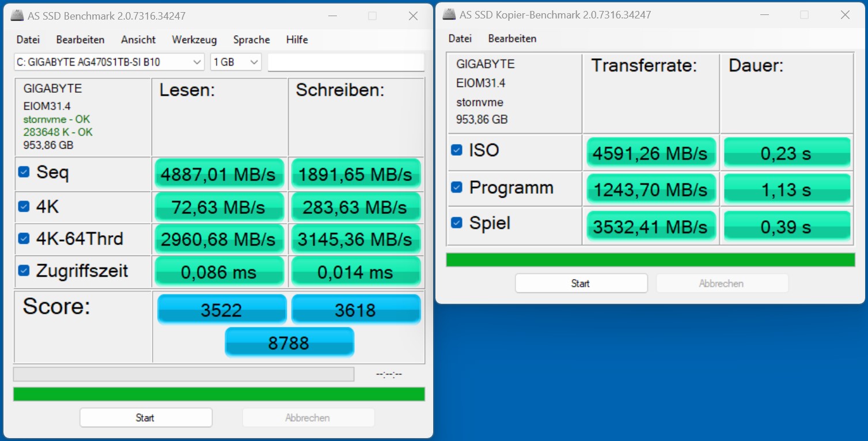Screen dimensions: 868x441
Task: Open the 1 GB test size dropdown
Action: pos(236,62)
